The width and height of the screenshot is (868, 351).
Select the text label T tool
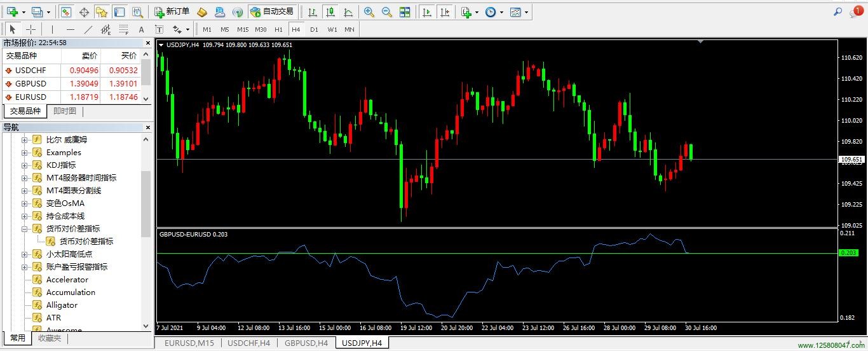coord(159,29)
